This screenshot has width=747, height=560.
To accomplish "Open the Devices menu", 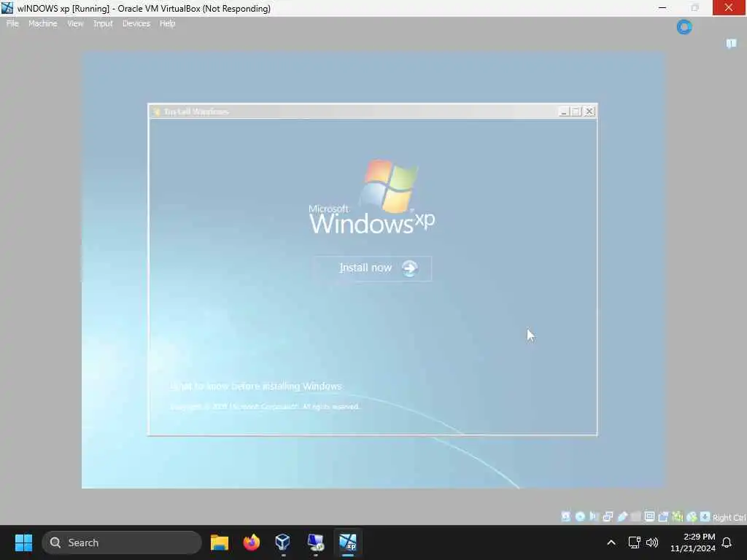I will pos(136,23).
